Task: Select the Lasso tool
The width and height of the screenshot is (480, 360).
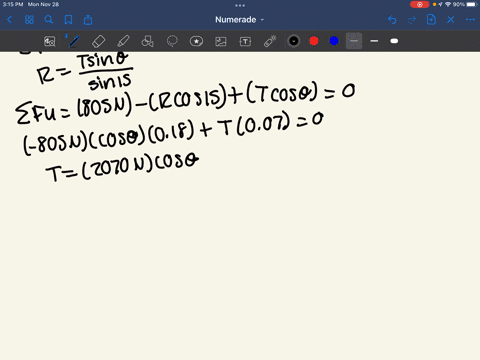Action: 172,41
